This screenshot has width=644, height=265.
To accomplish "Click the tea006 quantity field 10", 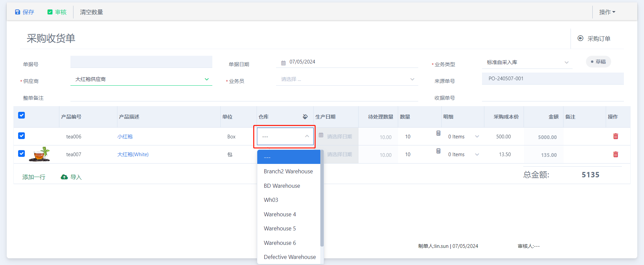I will coord(416,137).
